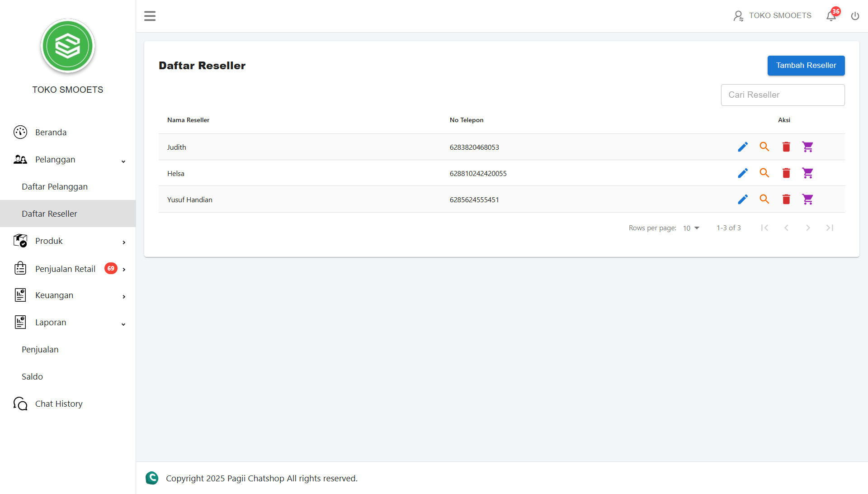Image resolution: width=868 pixels, height=494 pixels.
Task: Open the Saldo report item
Action: pyautogui.click(x=32, y=377)
